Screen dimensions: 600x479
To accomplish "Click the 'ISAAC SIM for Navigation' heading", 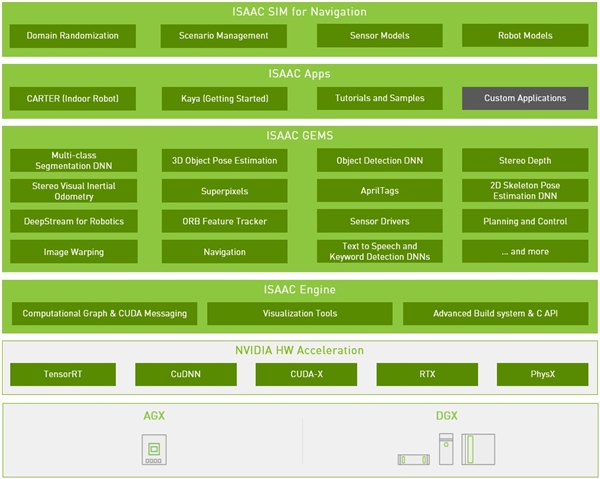I will [x=299, y=12].
